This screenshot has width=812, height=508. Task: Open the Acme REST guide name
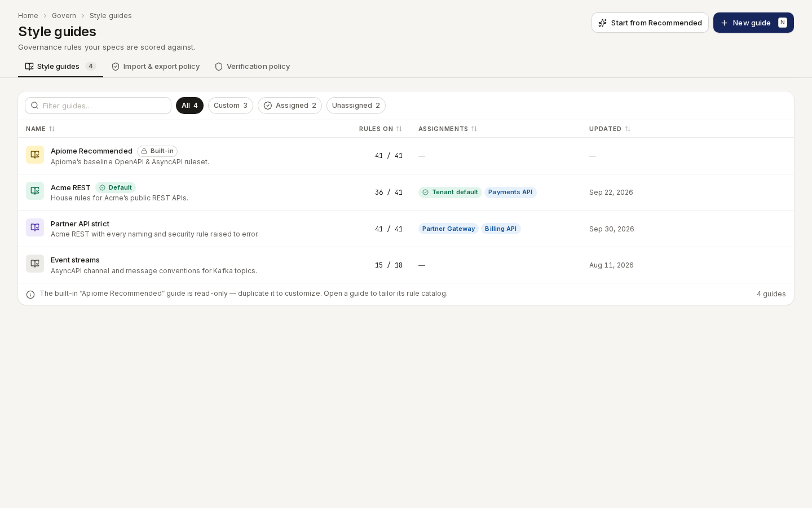[70, 187]
